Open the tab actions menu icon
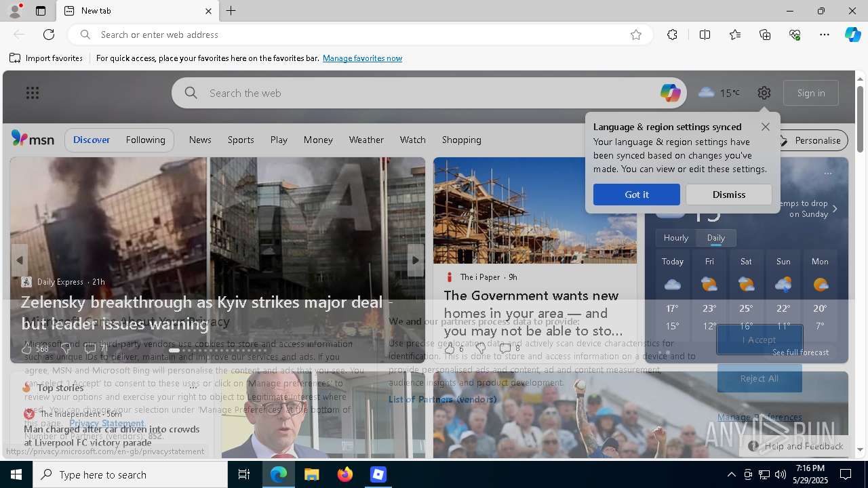 (41, 11)
